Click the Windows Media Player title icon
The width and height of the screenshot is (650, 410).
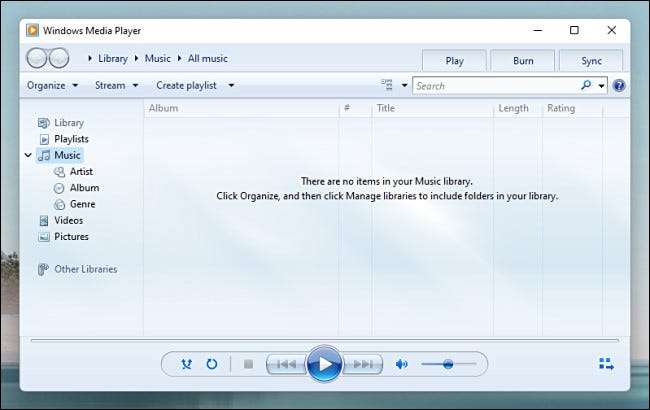(x=32, y=30)
